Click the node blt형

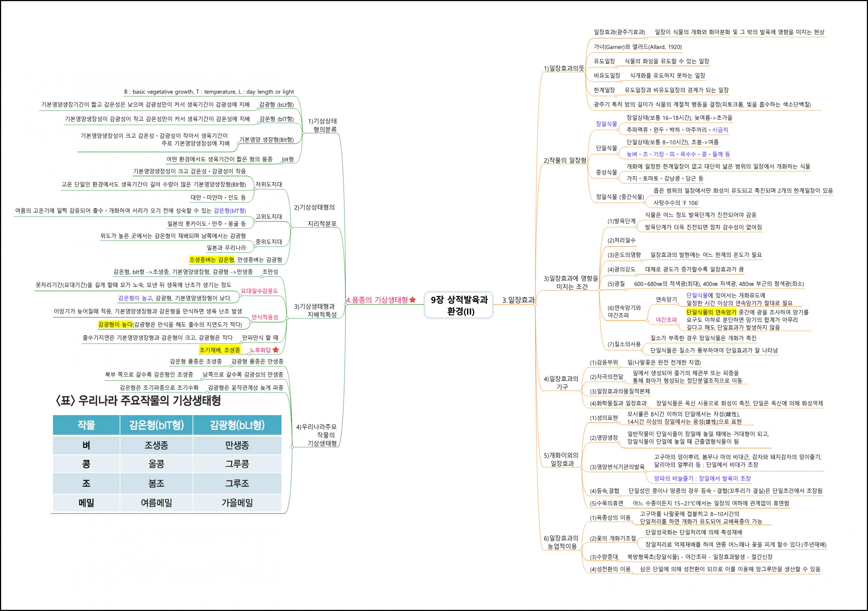[x=288, y=159]
